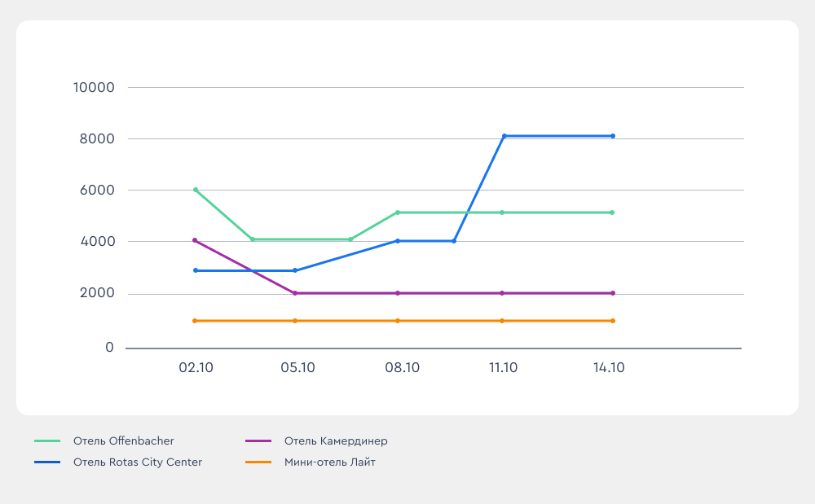
Task: Toggle the Отель Offenbacher legend label
Action: click(123, 441)
